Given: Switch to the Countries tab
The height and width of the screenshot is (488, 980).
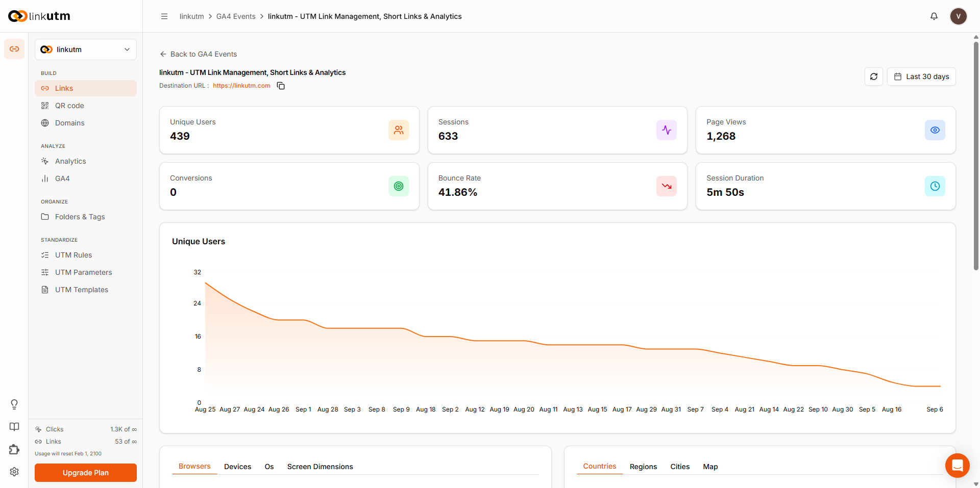Looking at the screenshot, I should pos(600,466).
